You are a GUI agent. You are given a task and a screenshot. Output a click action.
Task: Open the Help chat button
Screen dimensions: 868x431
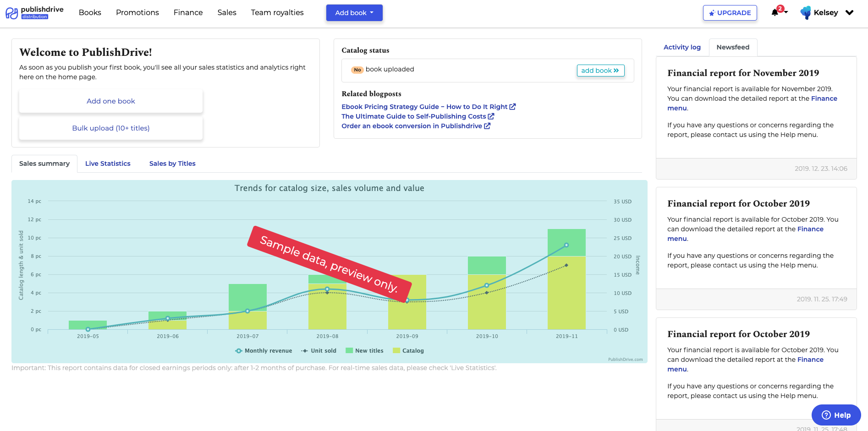tap(836, 415)
